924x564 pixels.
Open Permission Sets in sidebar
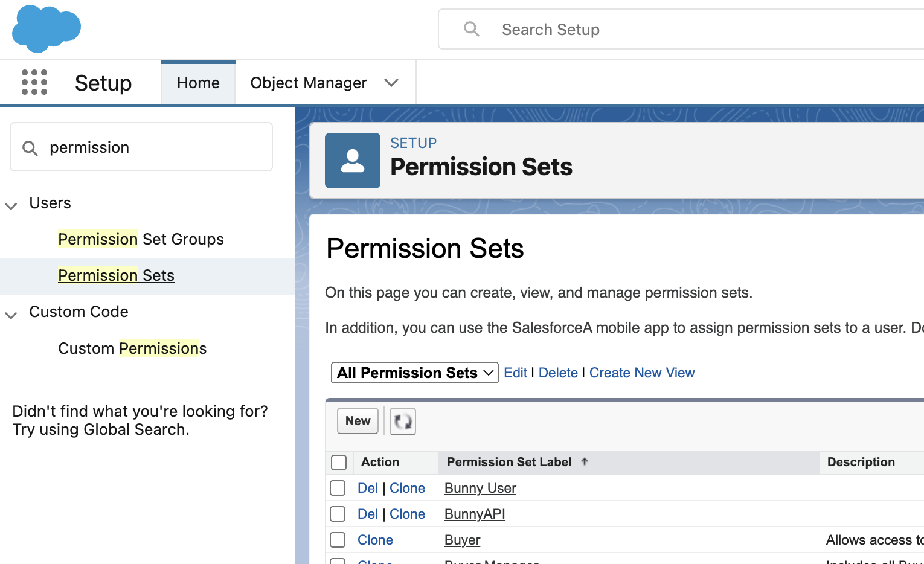[x=116, y=275]
